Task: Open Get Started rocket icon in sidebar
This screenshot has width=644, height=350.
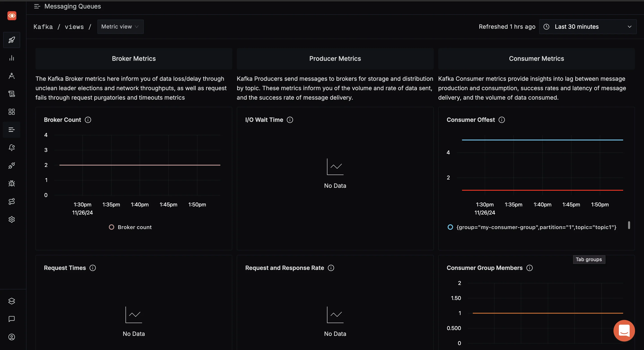Action: click(x=12, y=40)
